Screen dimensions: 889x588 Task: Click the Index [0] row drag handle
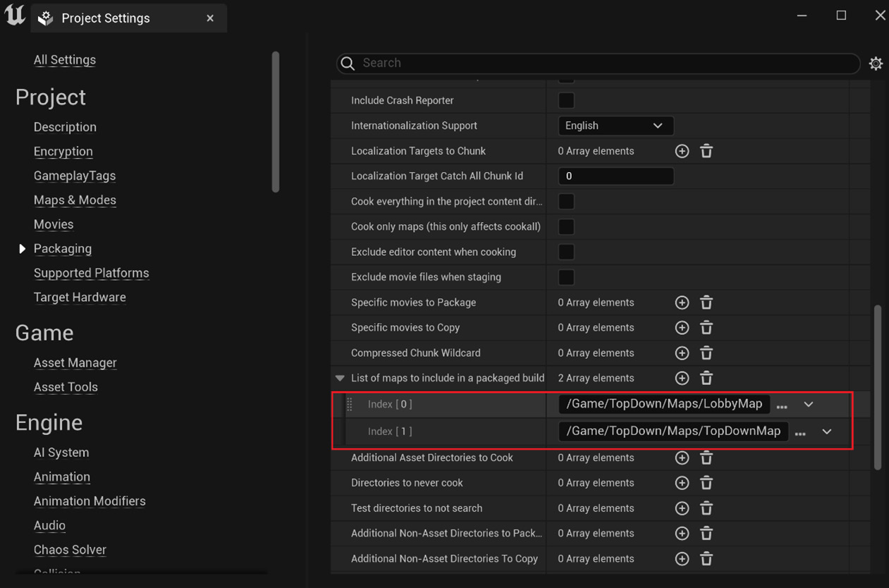click(350, 405)
